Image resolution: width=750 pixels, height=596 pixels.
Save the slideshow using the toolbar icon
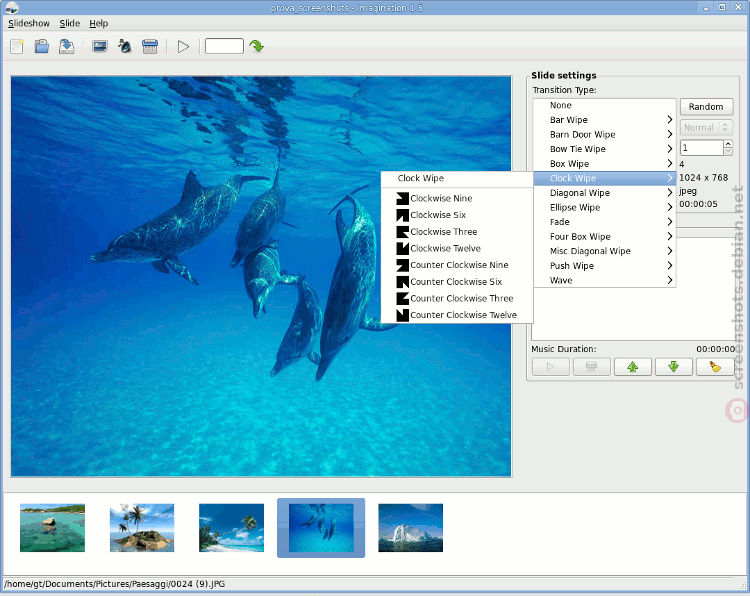66,46
